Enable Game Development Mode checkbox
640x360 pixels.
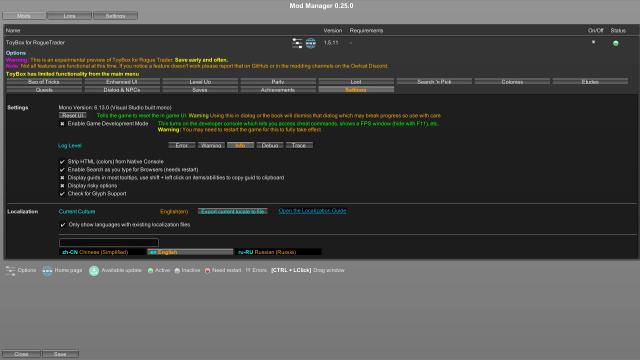62,124
